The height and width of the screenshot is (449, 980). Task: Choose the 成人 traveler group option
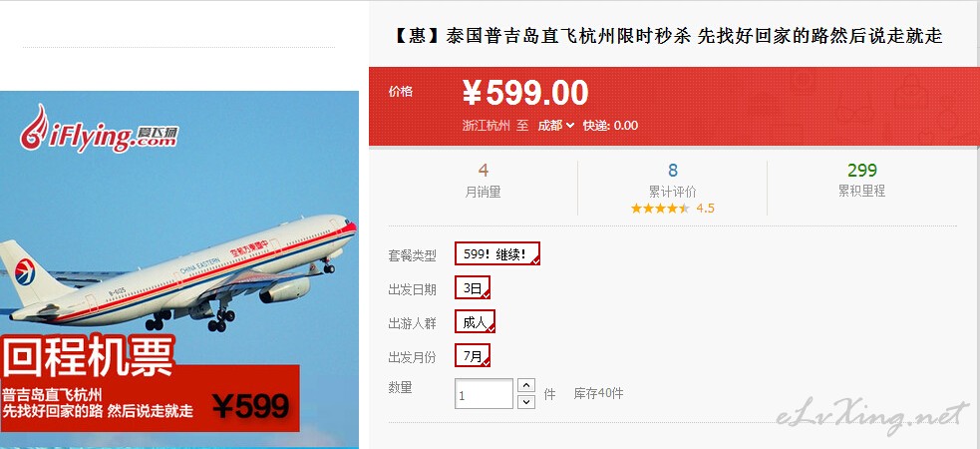[475, 321]
